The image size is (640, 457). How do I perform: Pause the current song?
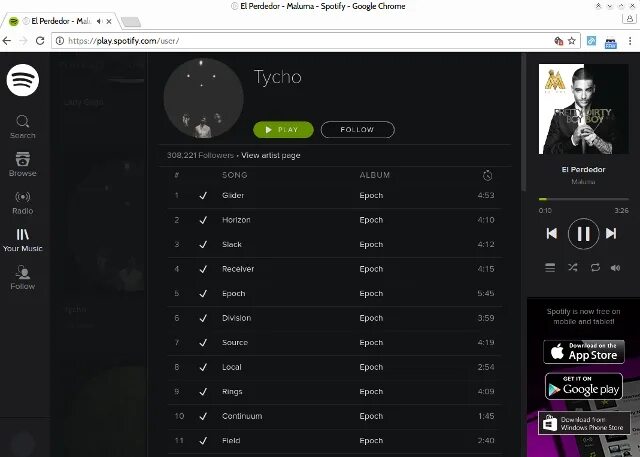coord(583,233)
